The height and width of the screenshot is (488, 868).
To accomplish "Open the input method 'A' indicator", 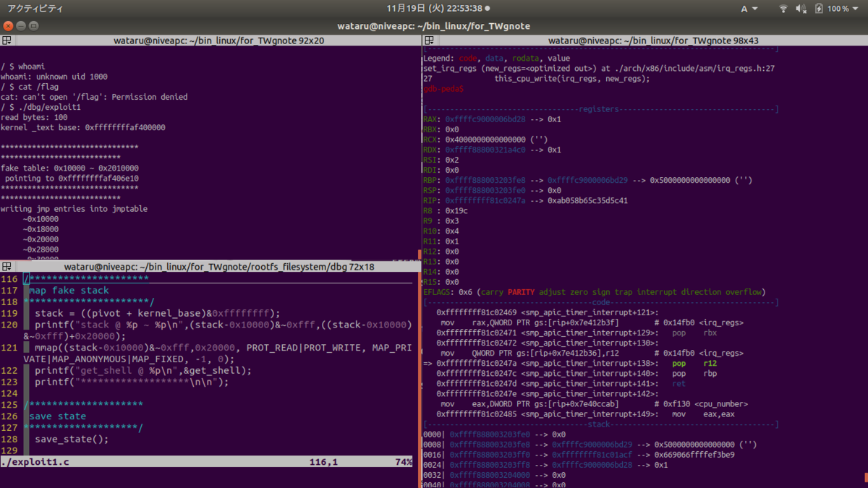I will [x=749, y=9].
